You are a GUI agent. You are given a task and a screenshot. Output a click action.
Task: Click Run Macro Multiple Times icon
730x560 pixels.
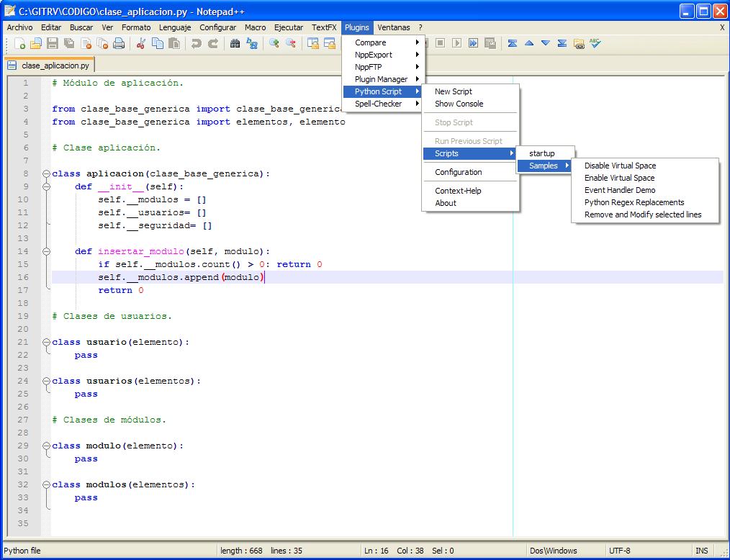(473, 43)
